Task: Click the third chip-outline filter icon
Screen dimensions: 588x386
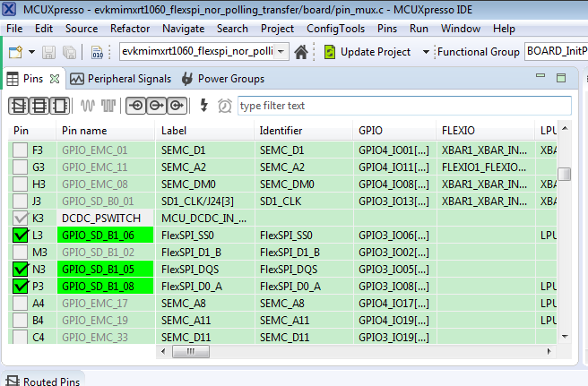Action: (x=60, y=106)
